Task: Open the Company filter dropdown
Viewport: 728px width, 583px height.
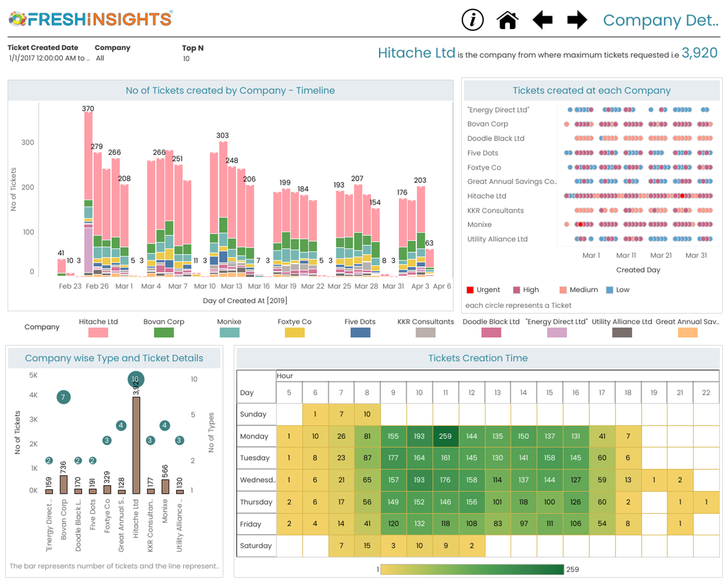Action: pos(100,58)
